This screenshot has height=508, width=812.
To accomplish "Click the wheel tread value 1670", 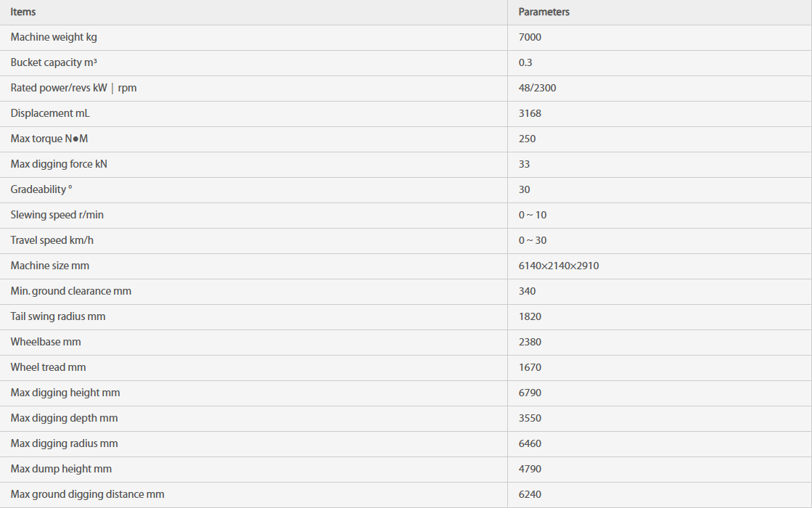I will [530, 367].
